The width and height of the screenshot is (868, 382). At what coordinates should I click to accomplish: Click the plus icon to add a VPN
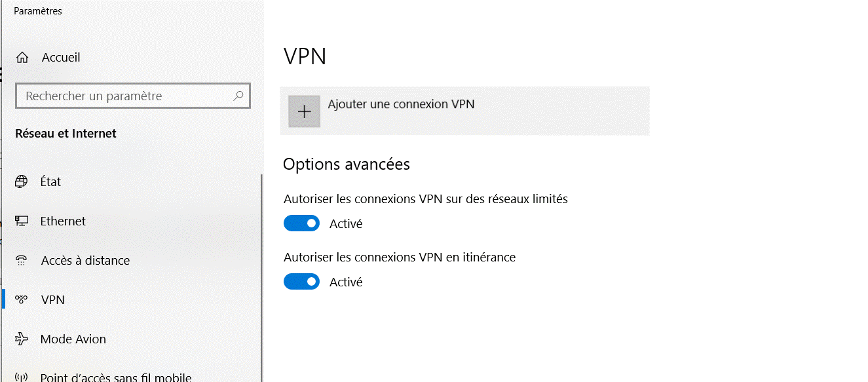point(303,111)
